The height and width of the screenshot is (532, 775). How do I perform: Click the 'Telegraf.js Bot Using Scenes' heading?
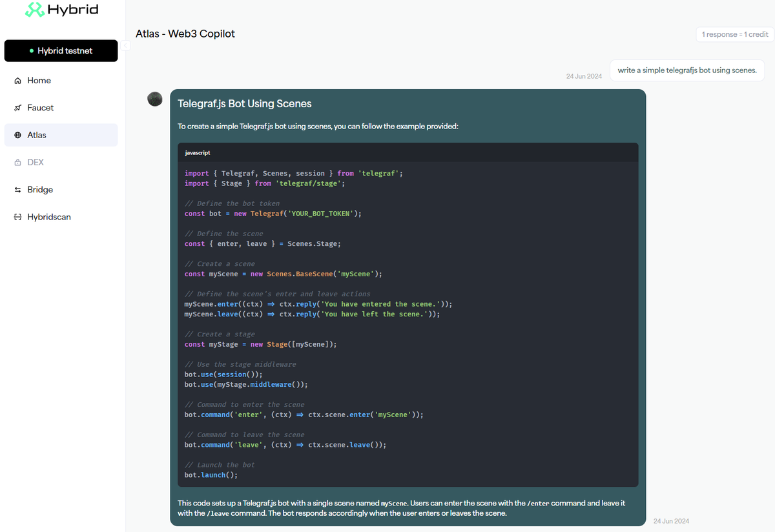pyautogui.click(x=245, y=103)
